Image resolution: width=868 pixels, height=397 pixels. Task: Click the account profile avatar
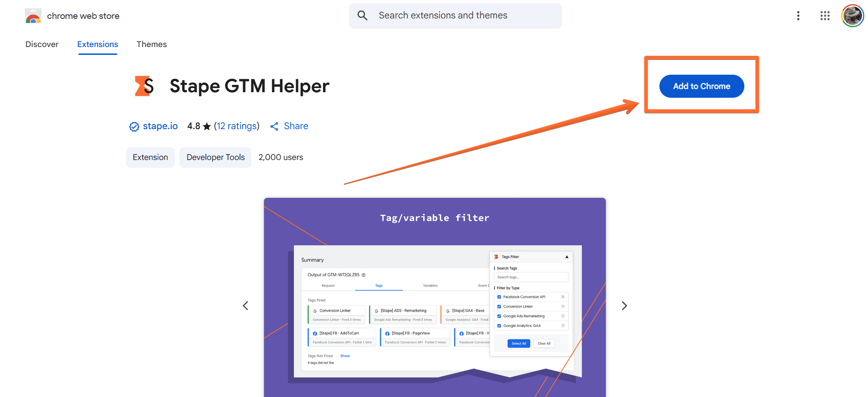pos(852,16)
